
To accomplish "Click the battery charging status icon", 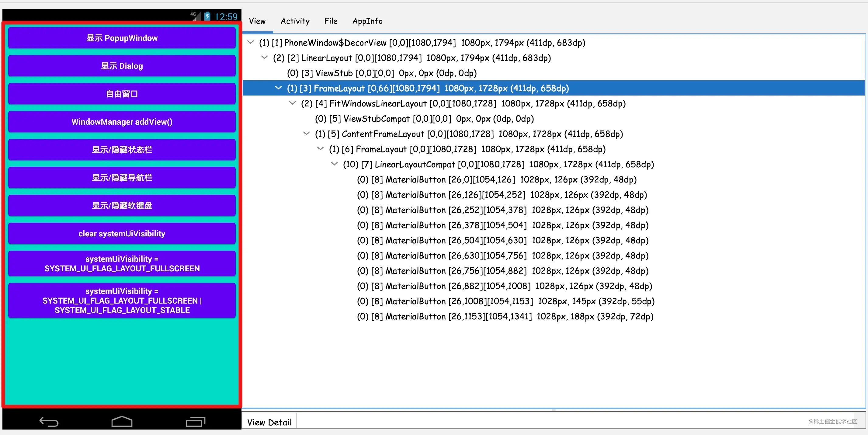I will click(x=207, y=16).
